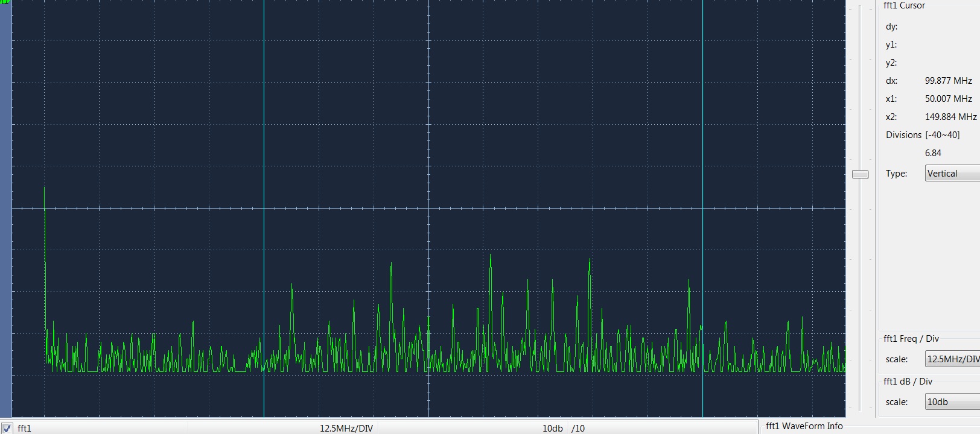
Task: Open the cursor Type dropdown showing Vertical
Action: coord(952,174)
